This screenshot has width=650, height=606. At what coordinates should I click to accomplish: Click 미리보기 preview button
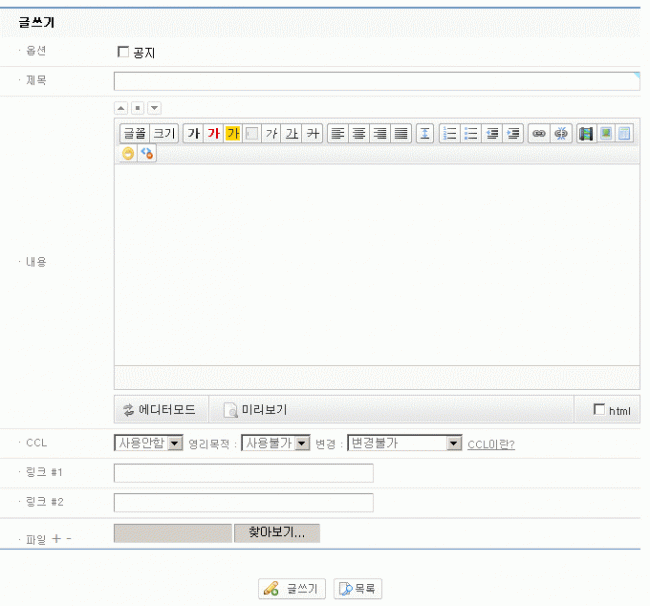click(255, 410)
